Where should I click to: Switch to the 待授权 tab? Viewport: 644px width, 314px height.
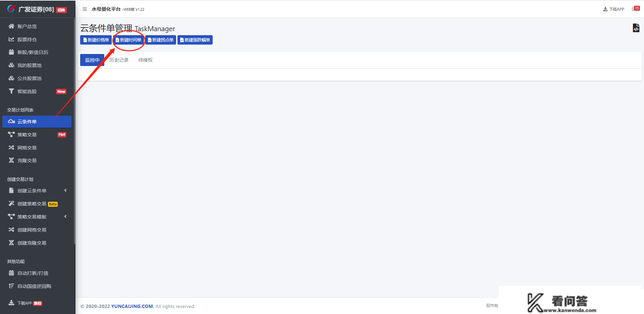pos(146,60)
